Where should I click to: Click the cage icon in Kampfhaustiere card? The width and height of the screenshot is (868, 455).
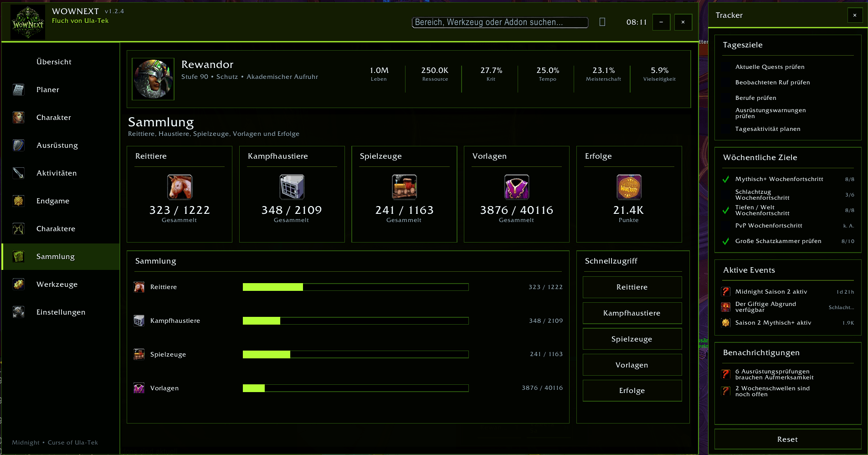292,187
